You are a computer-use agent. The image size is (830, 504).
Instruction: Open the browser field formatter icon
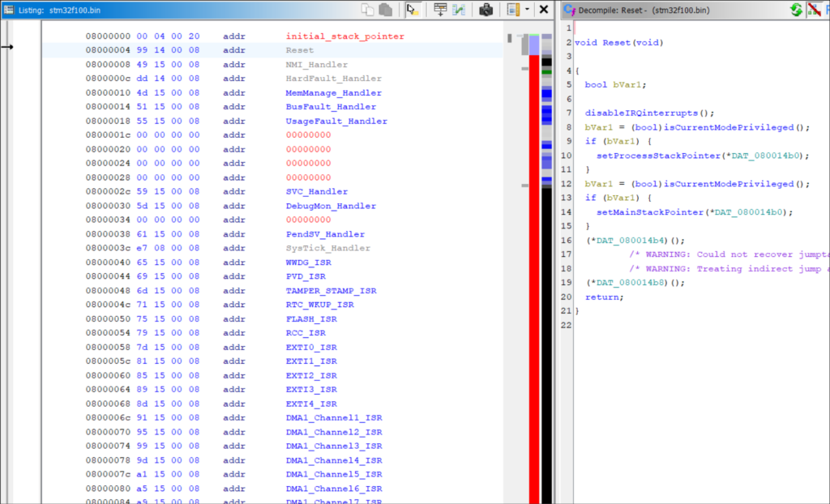pos(440,10)
